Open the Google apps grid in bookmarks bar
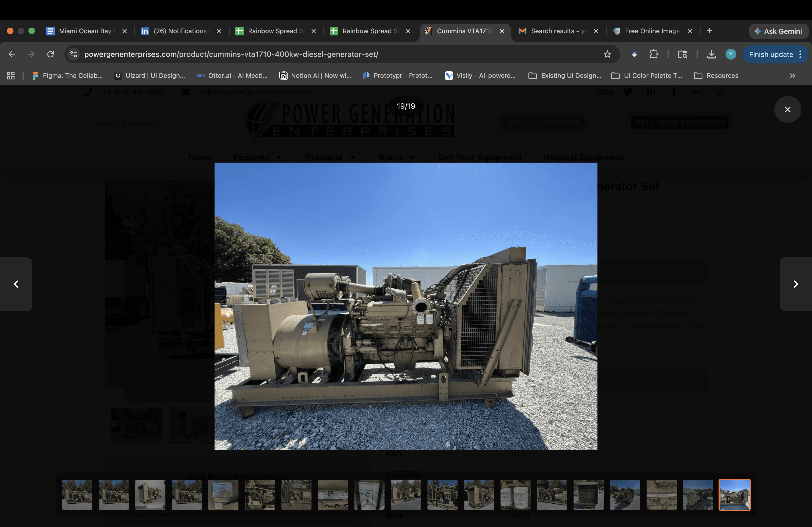This screenshot has height=527, width=812. (10, 76)
